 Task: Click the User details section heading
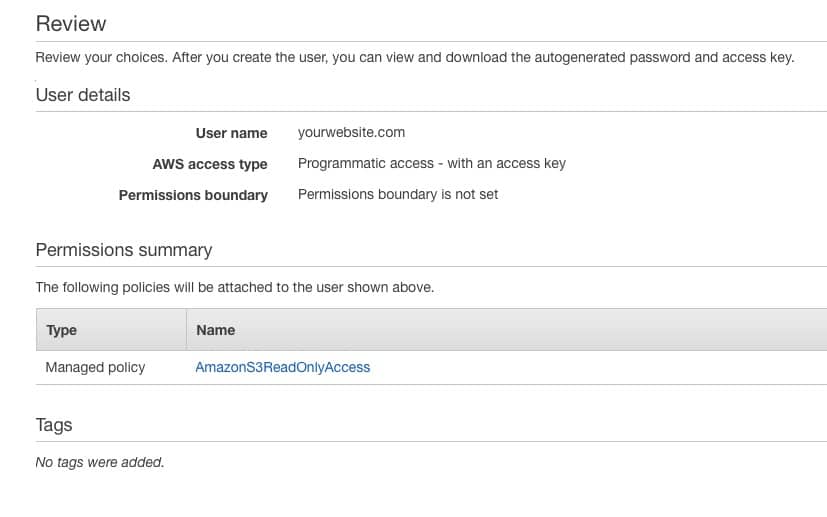click(x=83, y=95)
